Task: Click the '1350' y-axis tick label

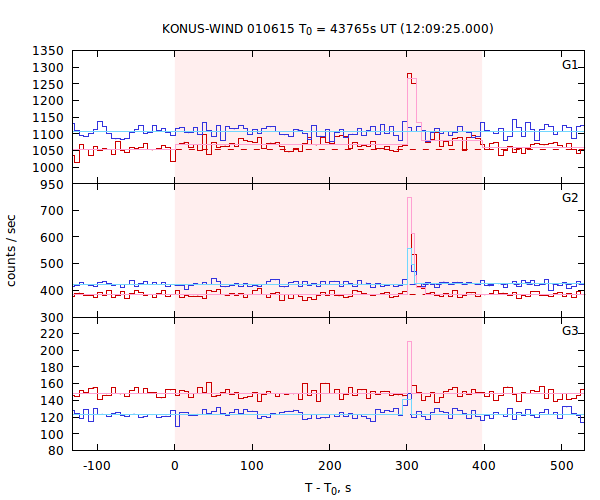Action: 48,50
